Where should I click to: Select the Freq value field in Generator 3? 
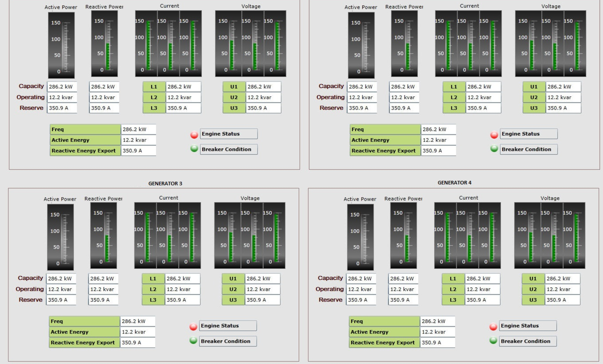click(138, 321)
